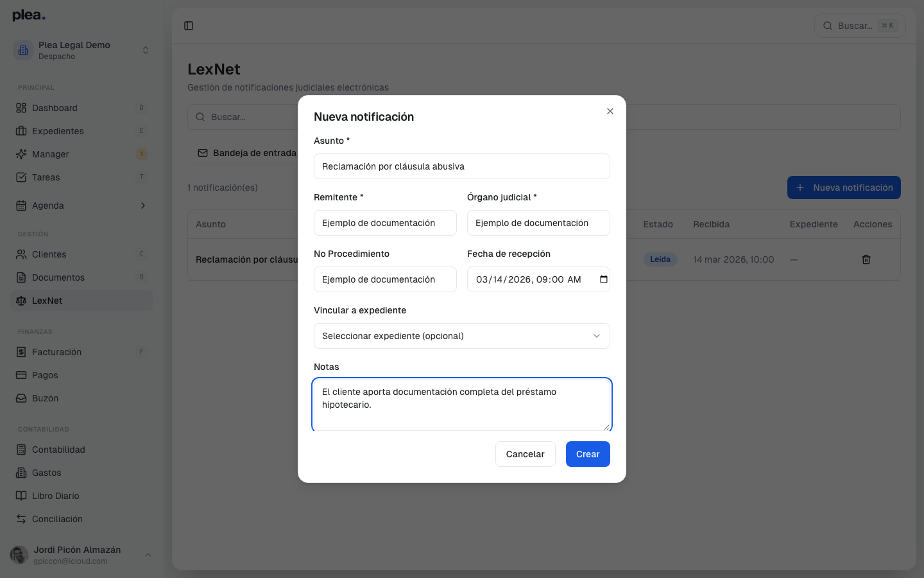Click the Expediente column header
The width and height of the screenshot is (924, 578).
click(814, 224)
